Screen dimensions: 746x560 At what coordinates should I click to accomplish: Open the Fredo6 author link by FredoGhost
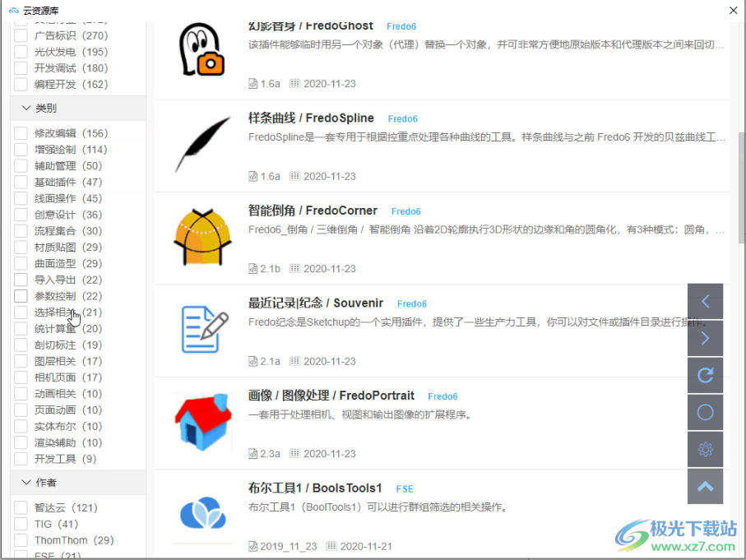coord(401,26)
